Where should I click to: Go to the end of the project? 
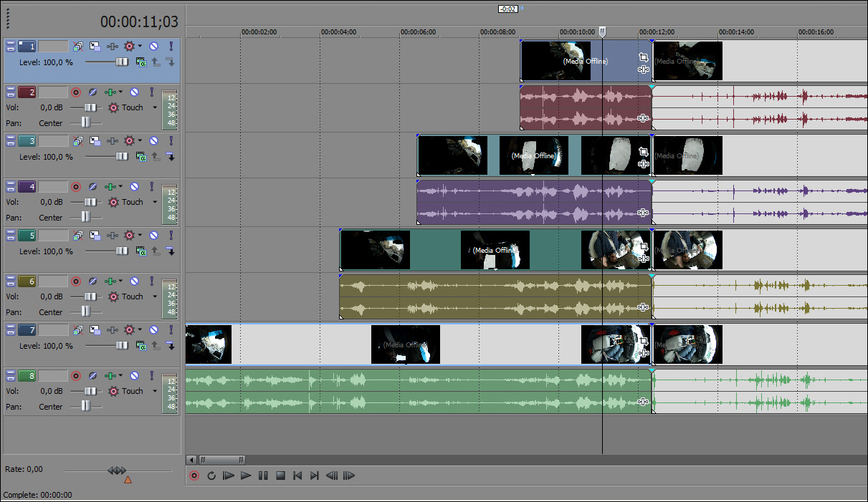point(315,476)
